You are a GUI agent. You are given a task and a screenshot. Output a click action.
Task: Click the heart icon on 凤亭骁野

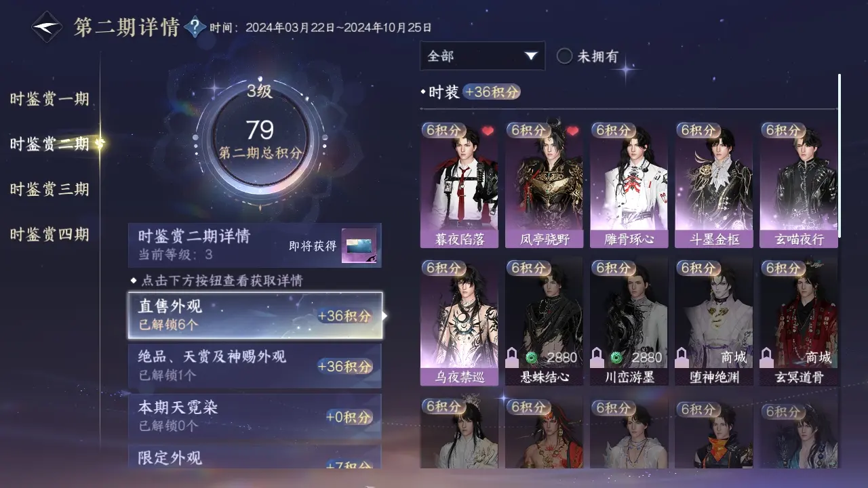(573, 131)
